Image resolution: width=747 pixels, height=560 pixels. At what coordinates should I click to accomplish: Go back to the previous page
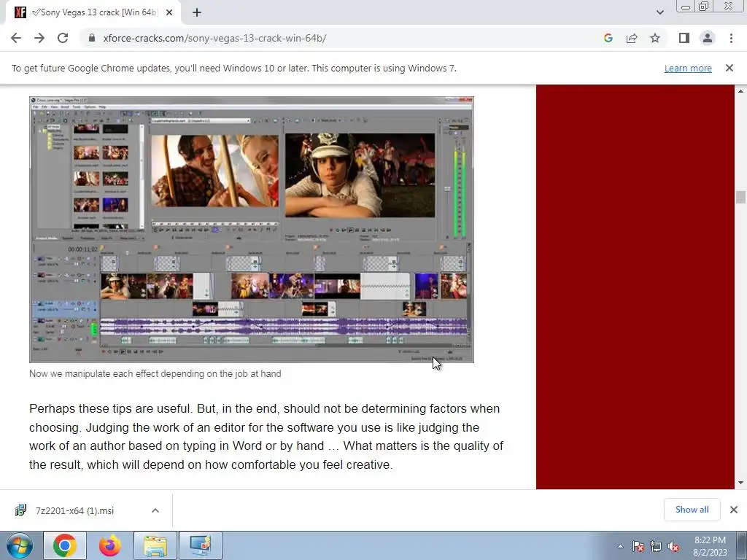(x=16, y=38)
